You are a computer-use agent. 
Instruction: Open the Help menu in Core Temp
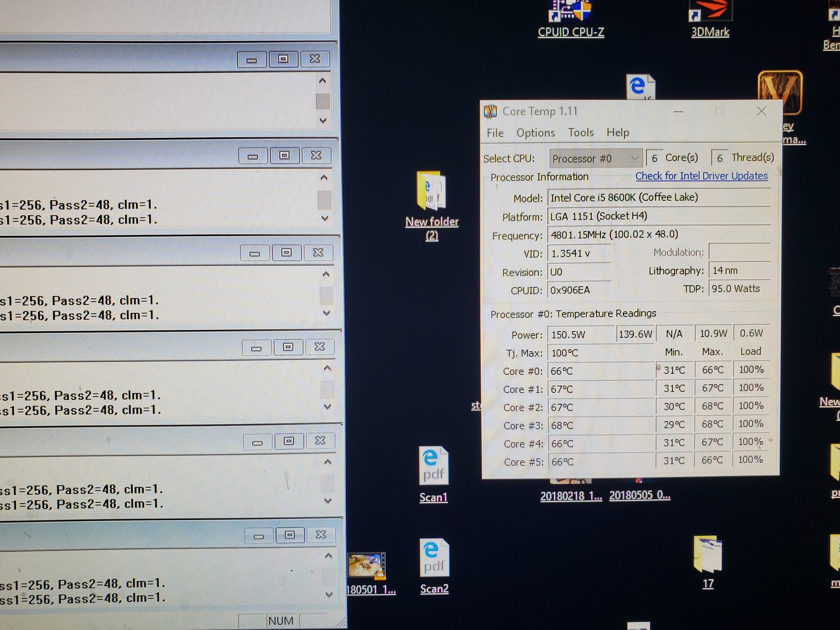617,133
